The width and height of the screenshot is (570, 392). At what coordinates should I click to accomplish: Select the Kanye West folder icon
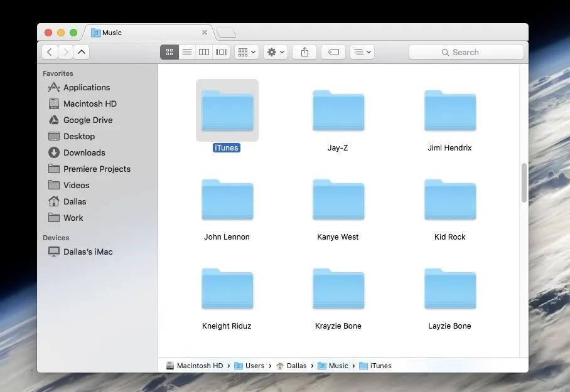(x=338, y=199)
